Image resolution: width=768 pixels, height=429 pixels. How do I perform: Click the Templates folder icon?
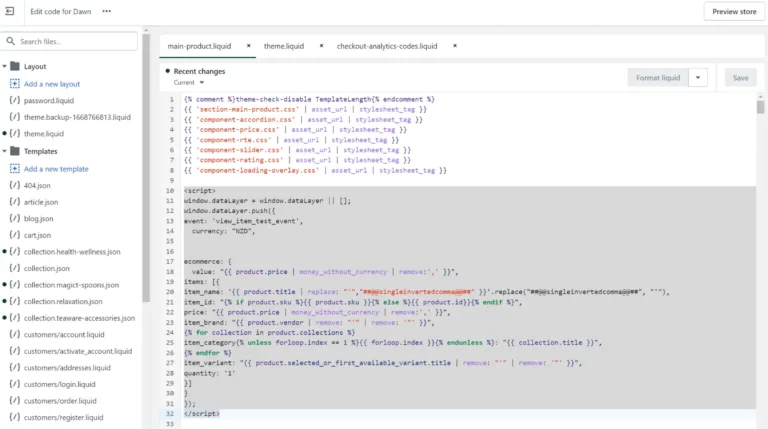point(15,151)
